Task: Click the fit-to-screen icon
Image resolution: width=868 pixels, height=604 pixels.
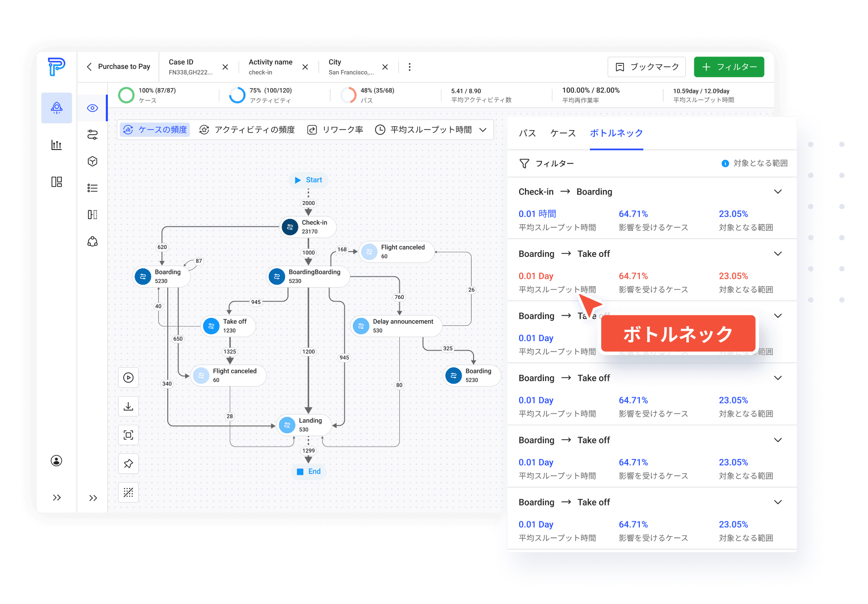Action: 128,435
